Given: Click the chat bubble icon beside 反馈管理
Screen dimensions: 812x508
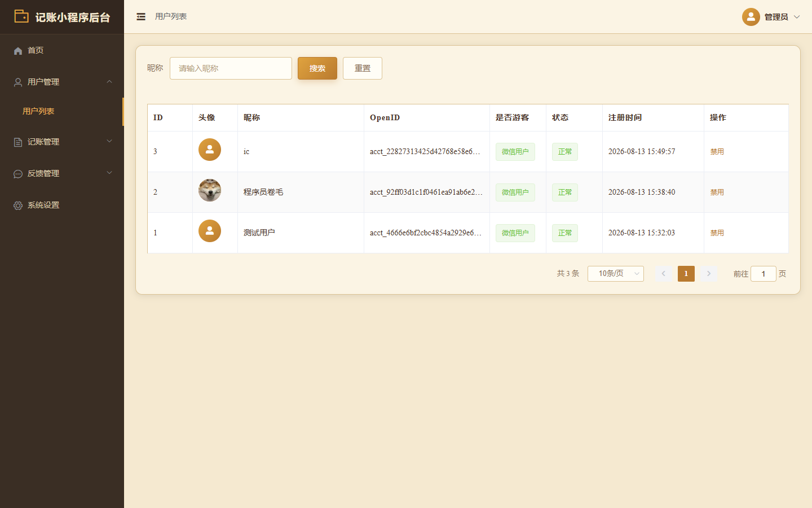Looking at the screenshot, I should click(x=18, y=174).
